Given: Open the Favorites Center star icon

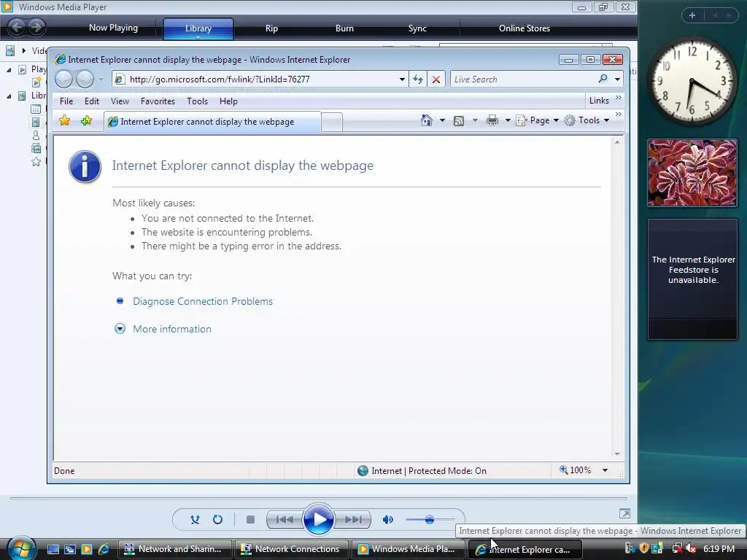Looking at the screenshot, I should coord(64,120).
